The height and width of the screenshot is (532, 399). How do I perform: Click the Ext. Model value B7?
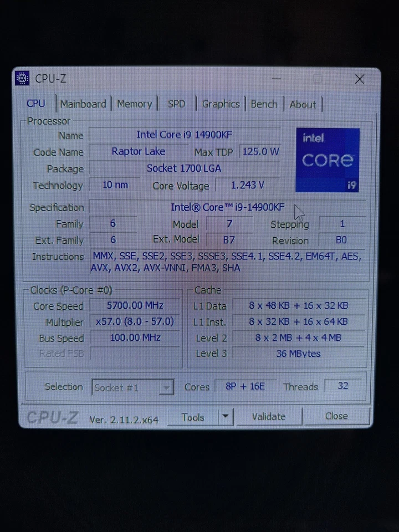pyautogui.click(x=229, y=240)
